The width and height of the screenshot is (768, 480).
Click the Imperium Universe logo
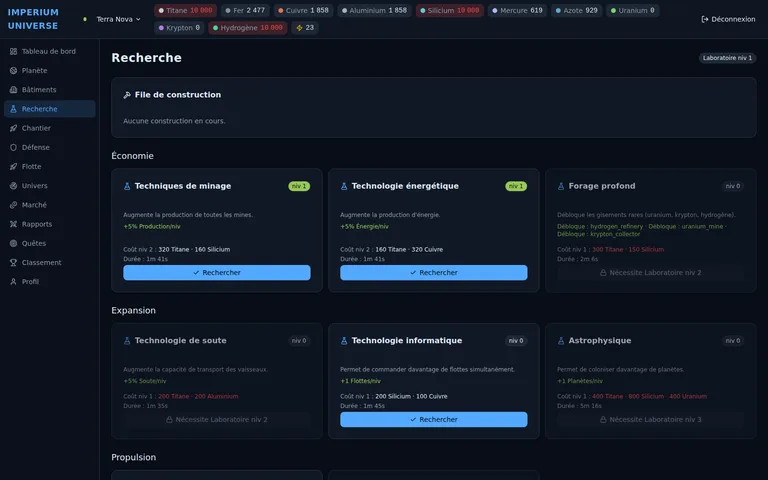[33, 19]
